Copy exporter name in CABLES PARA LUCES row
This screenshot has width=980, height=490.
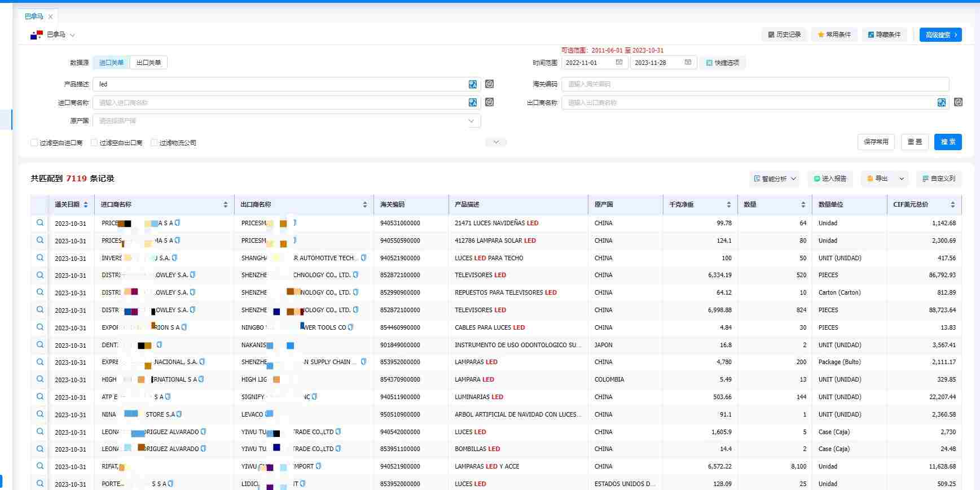pyautogui.click(x=350, y=327)
